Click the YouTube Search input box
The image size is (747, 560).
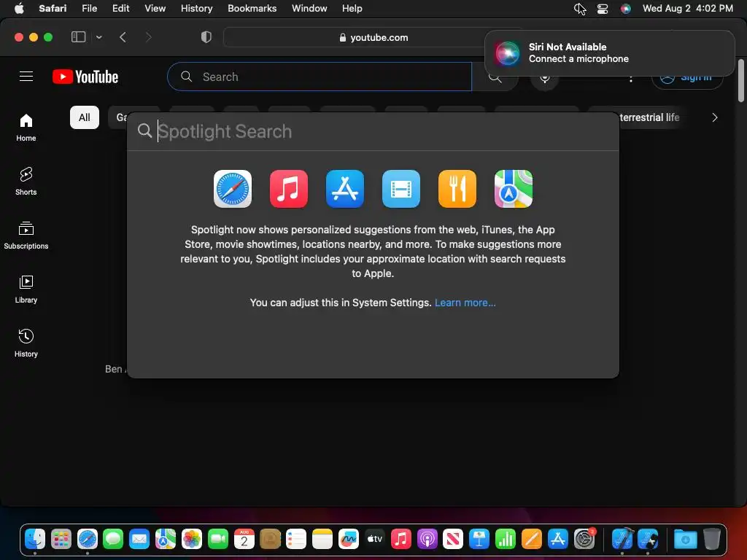(x=320, y=77)
